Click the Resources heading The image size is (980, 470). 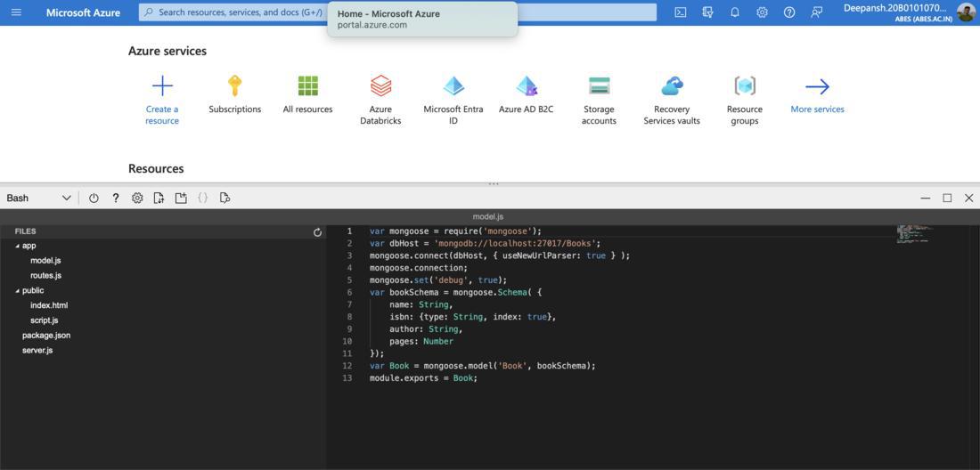point(156,168)
